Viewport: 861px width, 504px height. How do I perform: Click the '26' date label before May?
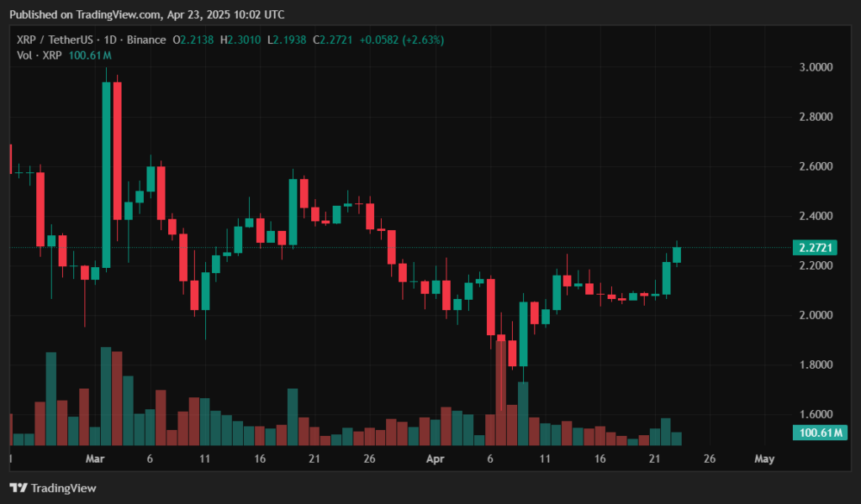coord(710,459)
